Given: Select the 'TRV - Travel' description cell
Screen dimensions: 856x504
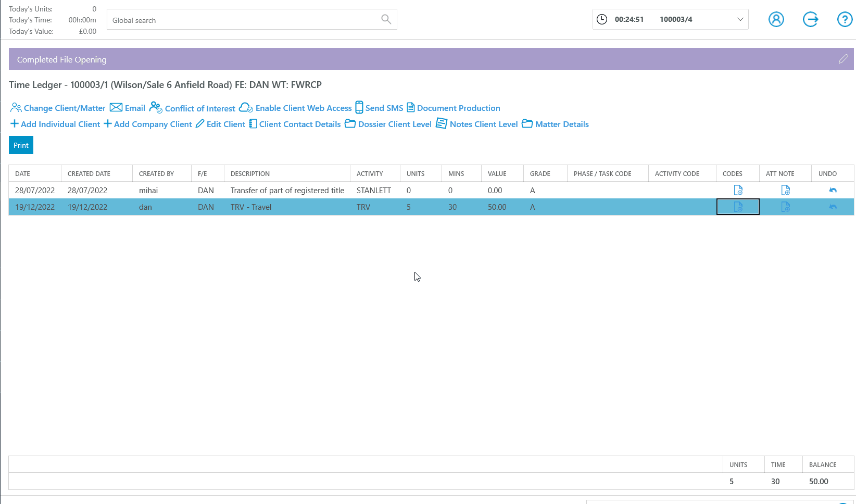Looking at the screenshot, I should [287, 207].
